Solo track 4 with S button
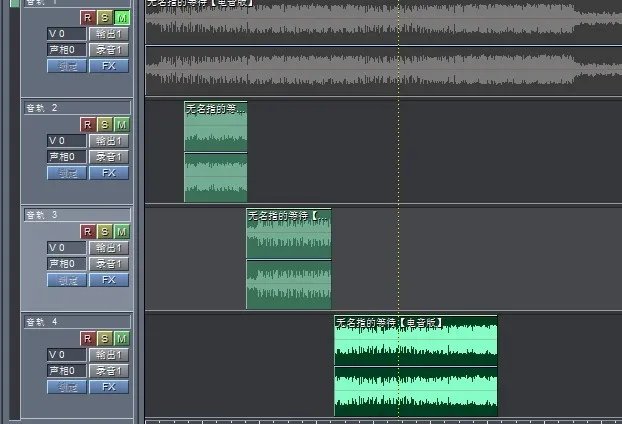 pos(105,338)
